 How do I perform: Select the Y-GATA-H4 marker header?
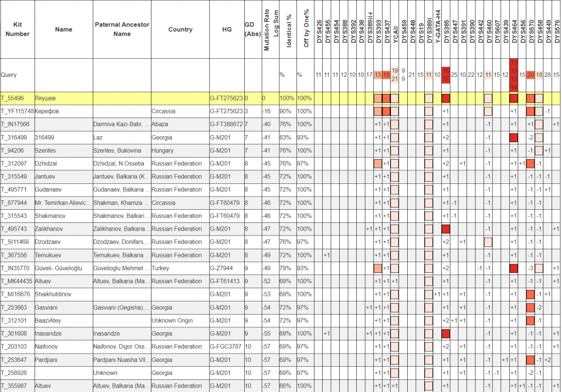(437, 30)
